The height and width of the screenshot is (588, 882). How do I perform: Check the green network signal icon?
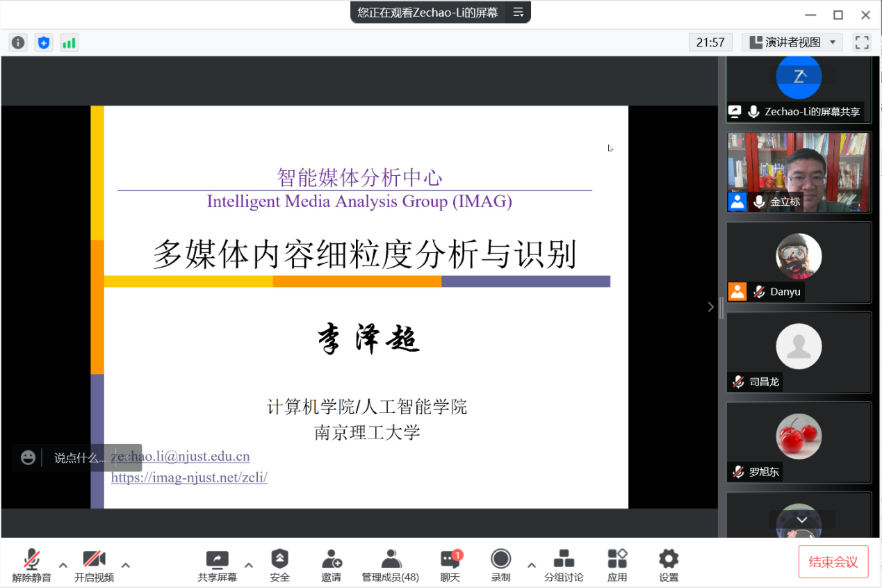pyautogui.click(x=69, y=42)
